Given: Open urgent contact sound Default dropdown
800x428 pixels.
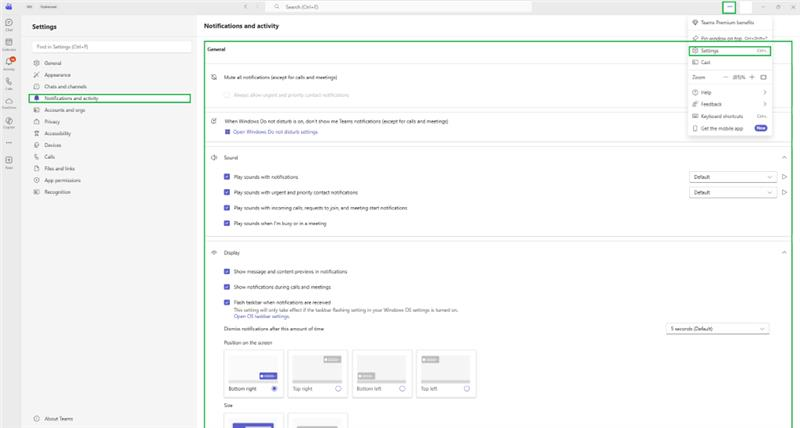Looking at the screenshot, I should click(733, 192).
